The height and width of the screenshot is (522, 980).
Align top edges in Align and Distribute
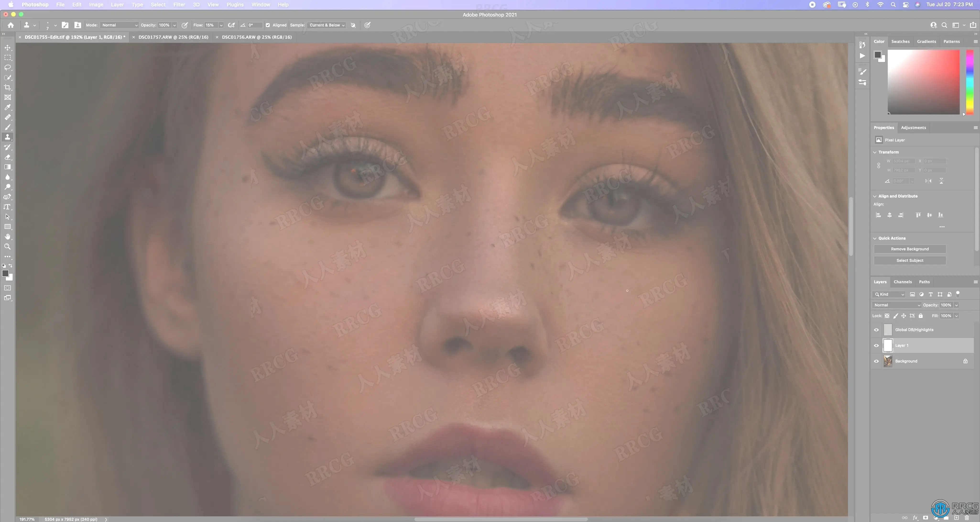point(918,215)
